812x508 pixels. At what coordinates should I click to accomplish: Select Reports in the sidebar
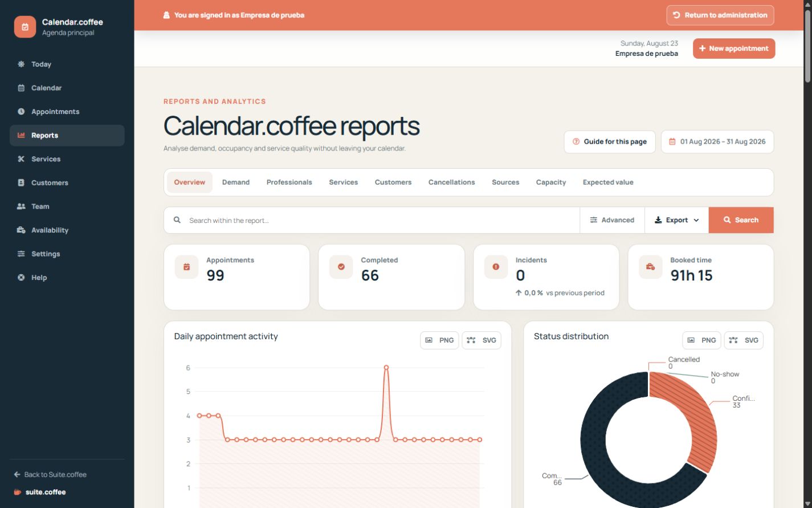[x=67, y=136]
